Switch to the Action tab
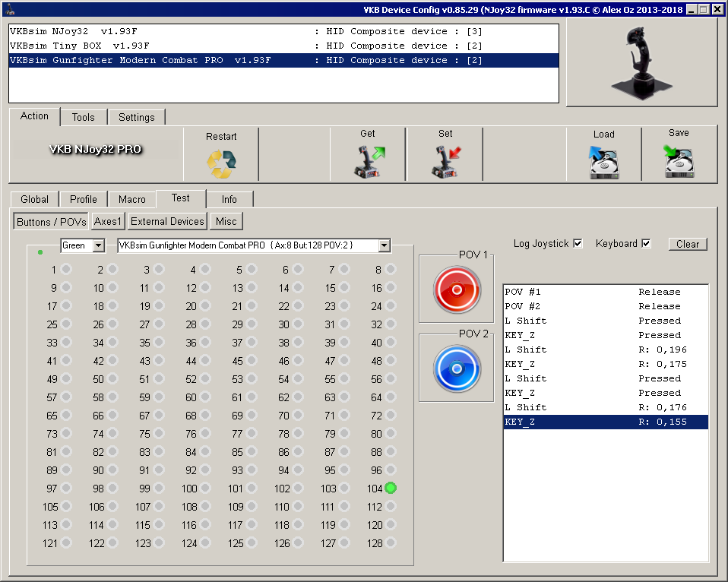728x582 pixels. (x=34, y=116)
